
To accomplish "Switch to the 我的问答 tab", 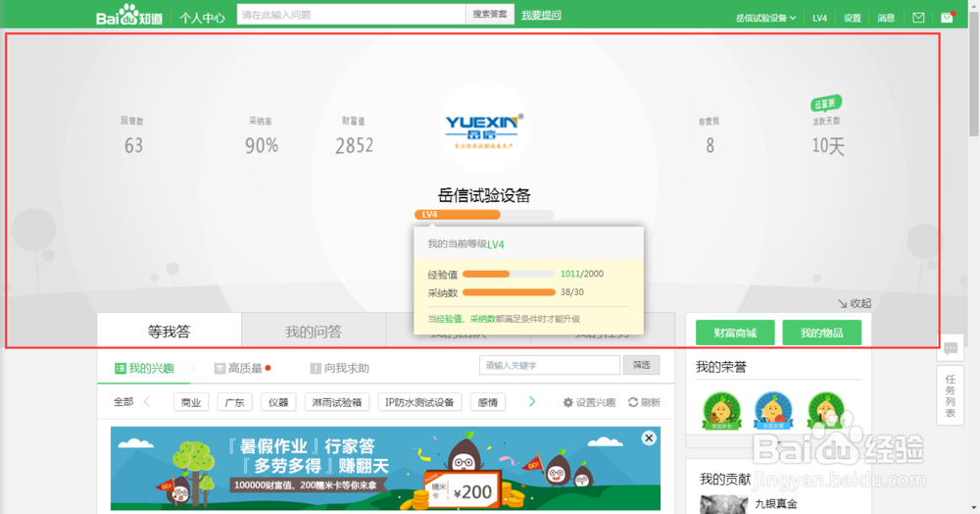I will click(x=314, y=331).
